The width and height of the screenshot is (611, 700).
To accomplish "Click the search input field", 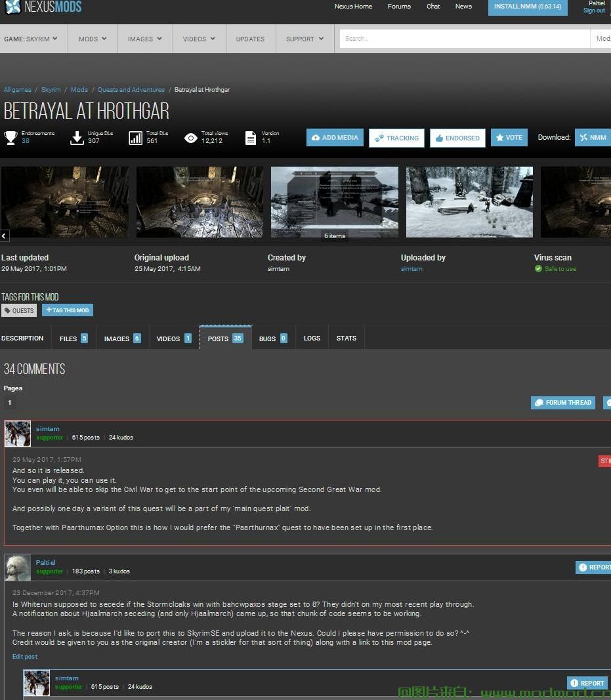I will 465,39.
